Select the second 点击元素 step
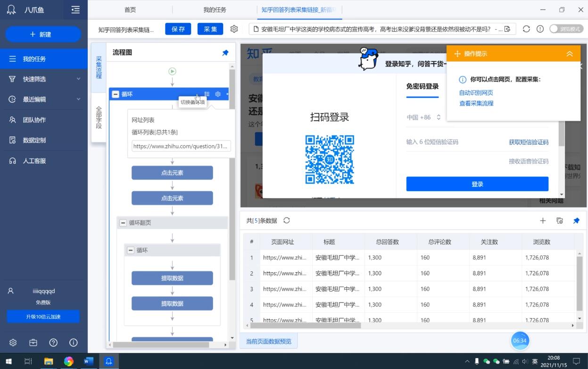Image resolution: width=588 pixels, height=369 pixels. [172, 198]
